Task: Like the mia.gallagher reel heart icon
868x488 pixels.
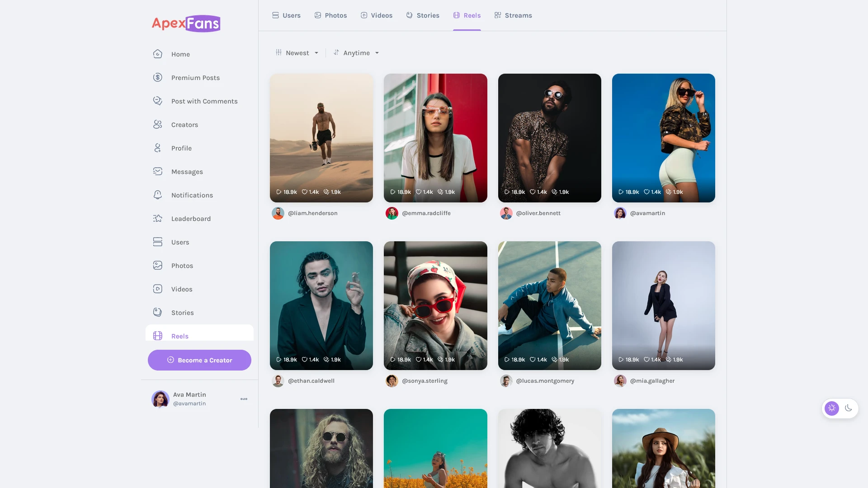Action: click(x=646, y=360)
